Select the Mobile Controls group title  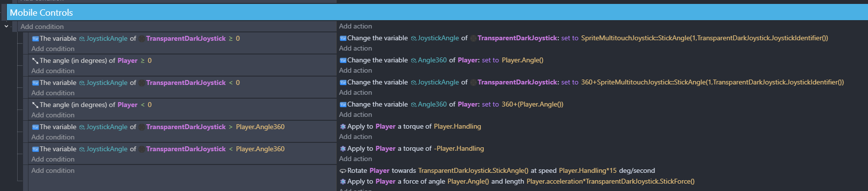pyautogui.click(x=41, y=13)
